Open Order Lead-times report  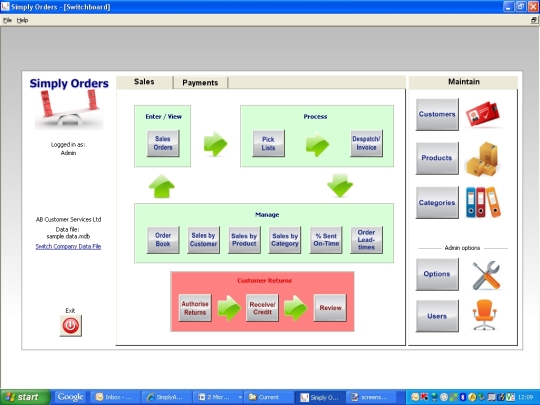(366, 240)
